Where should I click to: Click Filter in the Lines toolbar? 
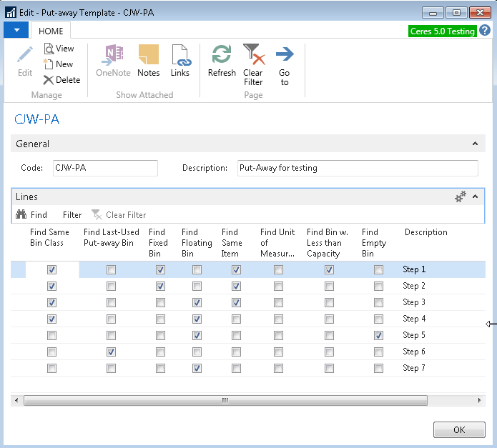coord(72,214)
